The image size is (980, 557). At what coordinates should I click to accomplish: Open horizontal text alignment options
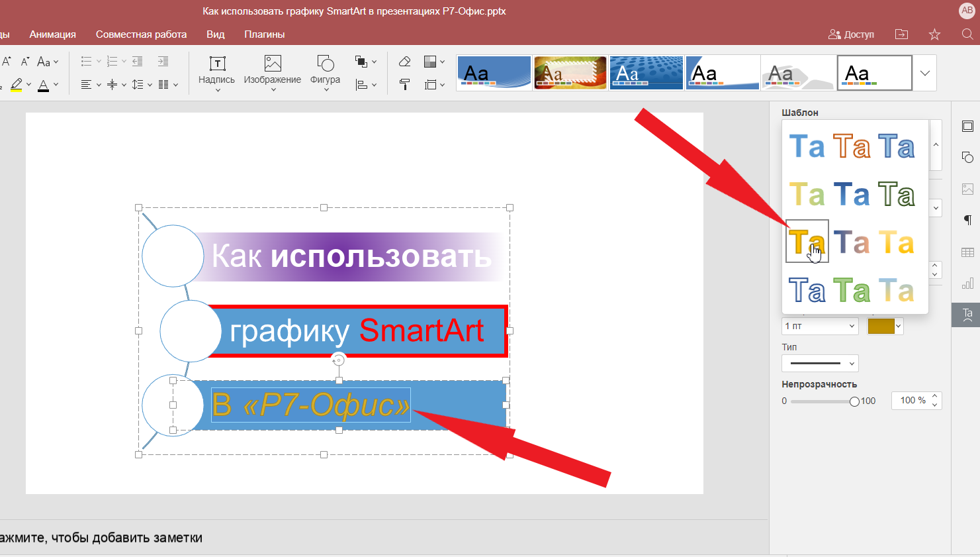[91, 85]
